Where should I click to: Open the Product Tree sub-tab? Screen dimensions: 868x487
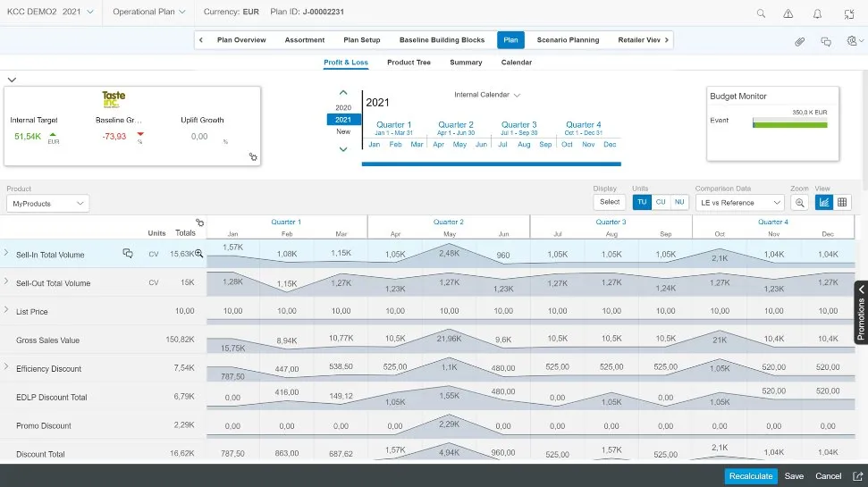[x=409, y=63]
